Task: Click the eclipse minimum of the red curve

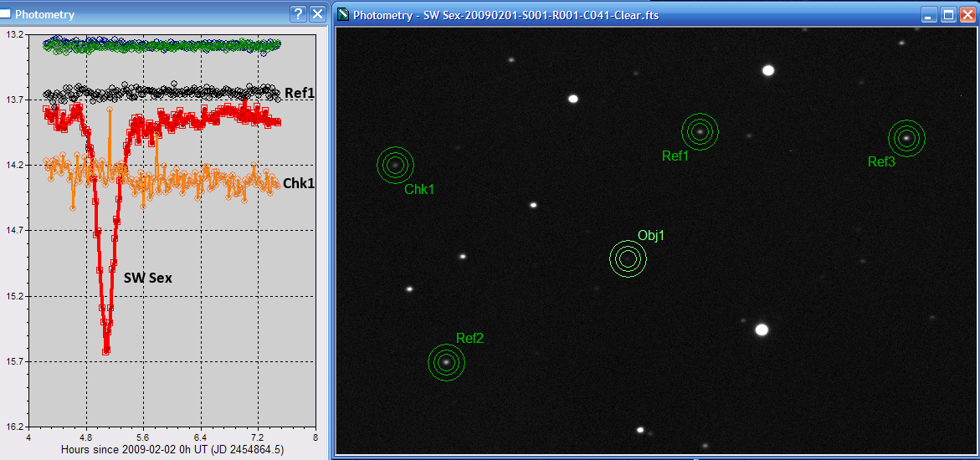Action: 106,351
